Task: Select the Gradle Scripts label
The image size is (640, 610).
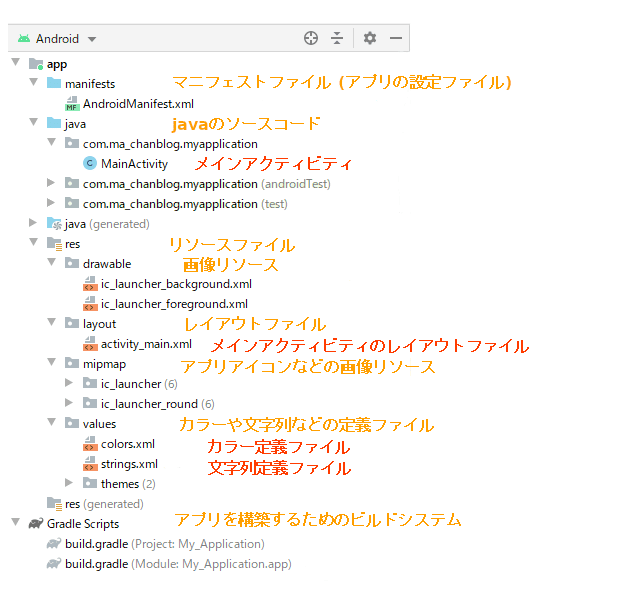Action: coord(83,524)
